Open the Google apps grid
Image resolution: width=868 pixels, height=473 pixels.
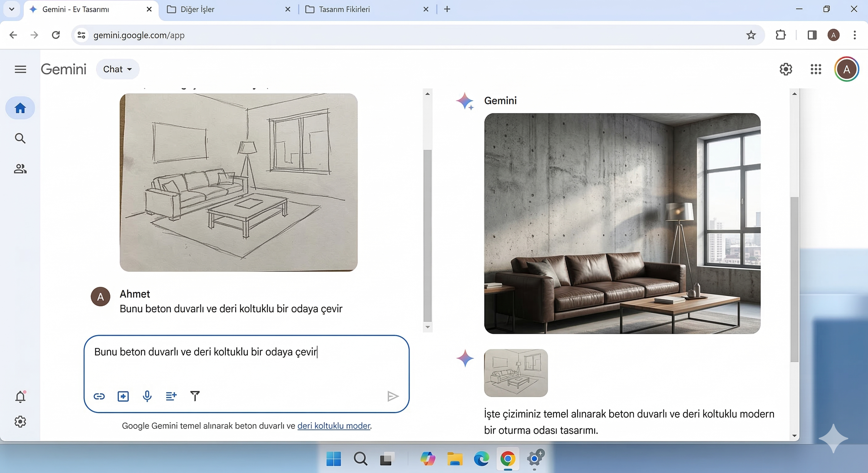[816, 69]
